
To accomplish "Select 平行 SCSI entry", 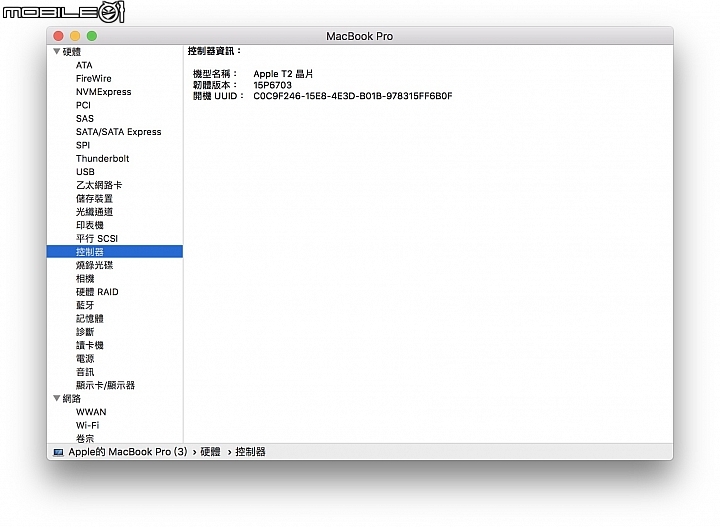I will click(x=96, y=238).
